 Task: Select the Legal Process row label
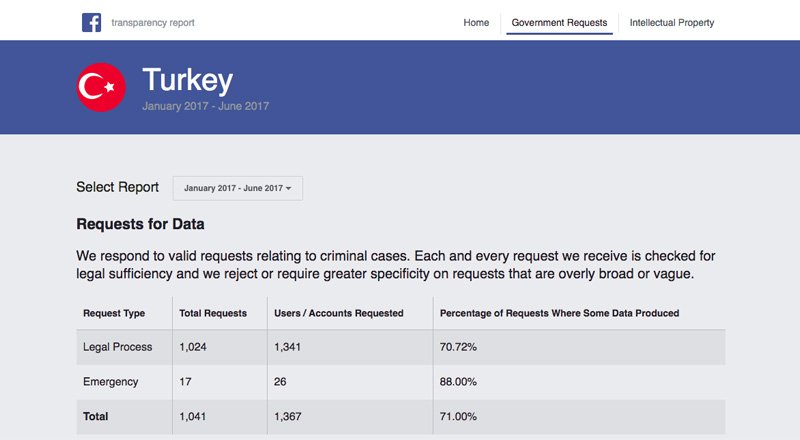[117, 347]
